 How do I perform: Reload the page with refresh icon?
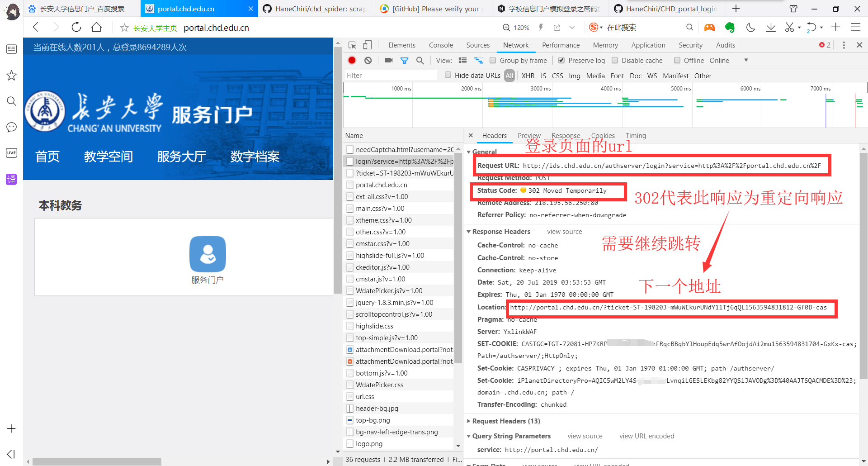pyautogui.click(x=76, y=27)
